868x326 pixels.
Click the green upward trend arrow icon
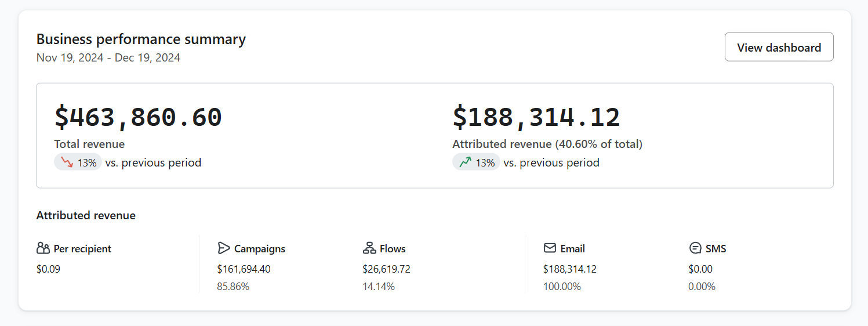pyautogui.click(x=465, y=162)
